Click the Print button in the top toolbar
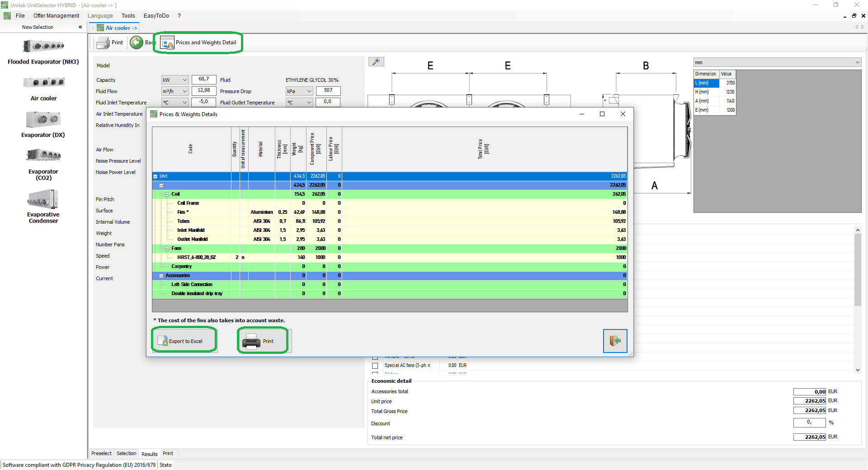 110,42
